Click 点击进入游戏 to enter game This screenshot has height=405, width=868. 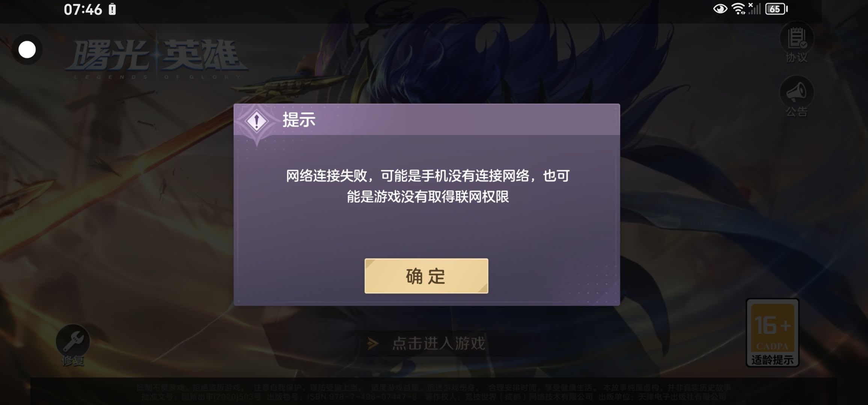(x=439, y=343)
